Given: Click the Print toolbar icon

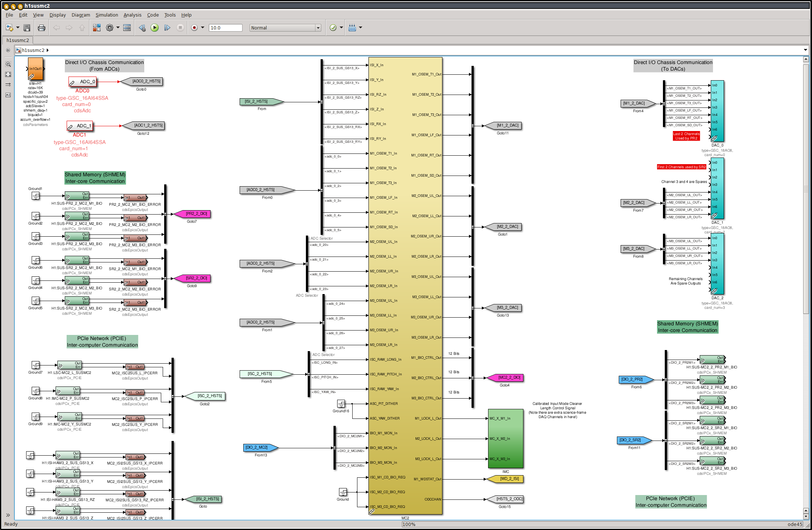Looking at the screenshot, I should pyautogui.click(x=42, y=28).
